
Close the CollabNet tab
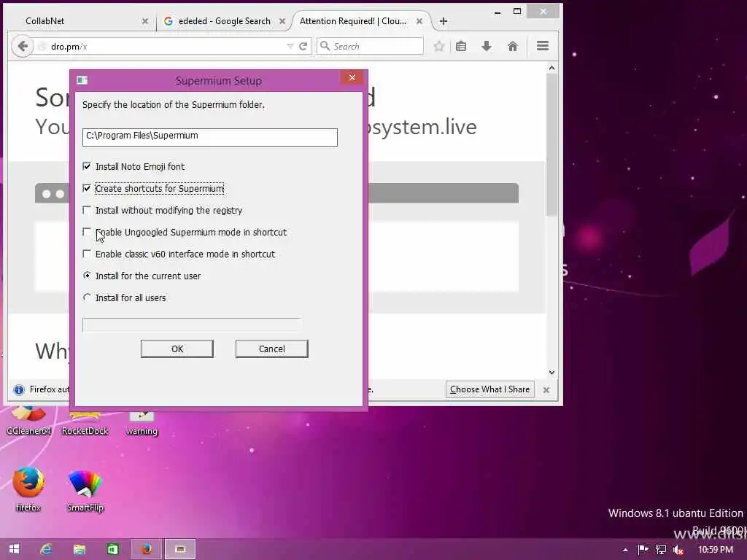145,21
